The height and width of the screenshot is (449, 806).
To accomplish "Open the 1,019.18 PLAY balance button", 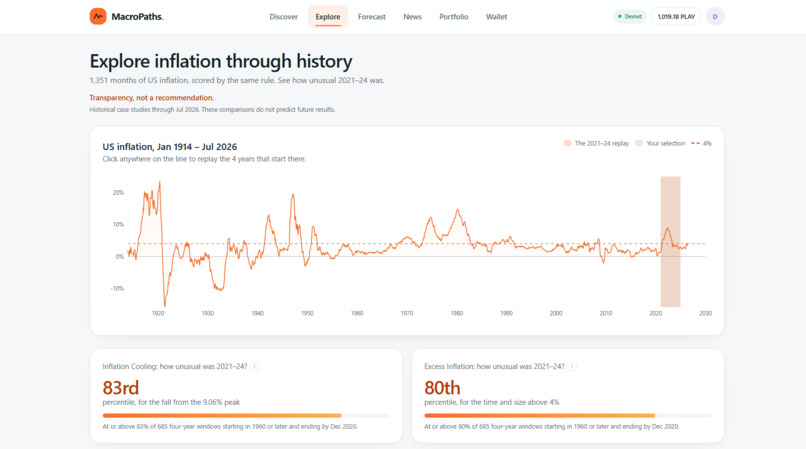I will (676, 16).
